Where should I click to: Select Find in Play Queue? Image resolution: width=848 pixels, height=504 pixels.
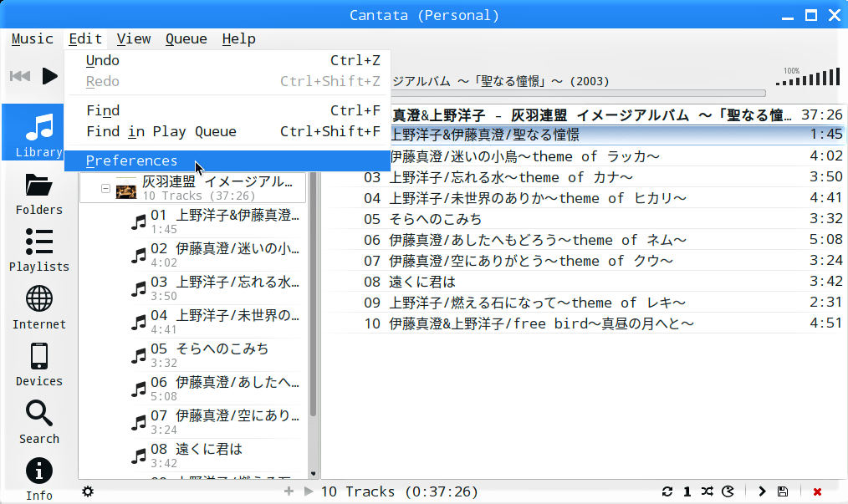pos(227,132)
